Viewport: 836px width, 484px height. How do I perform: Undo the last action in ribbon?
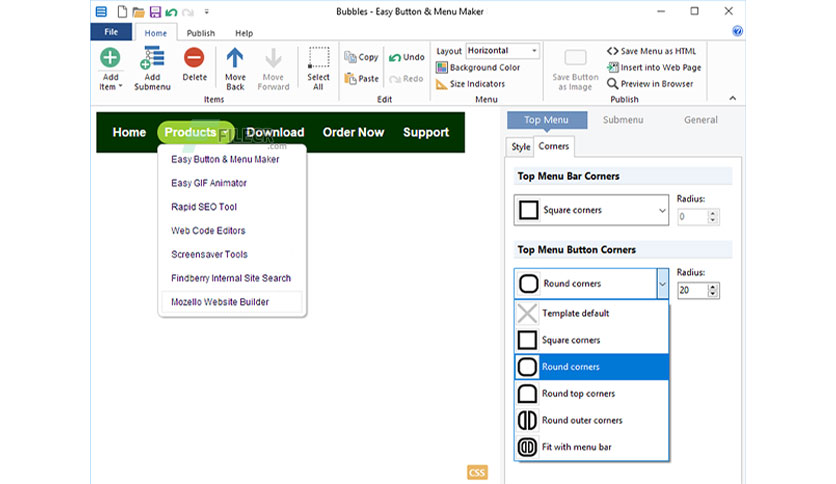click(x=406, y=57)
